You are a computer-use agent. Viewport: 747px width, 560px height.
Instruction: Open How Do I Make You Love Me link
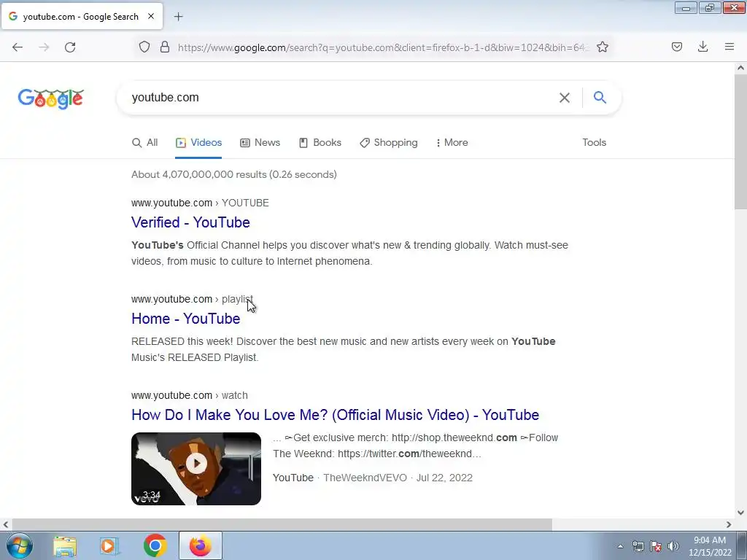336,415
